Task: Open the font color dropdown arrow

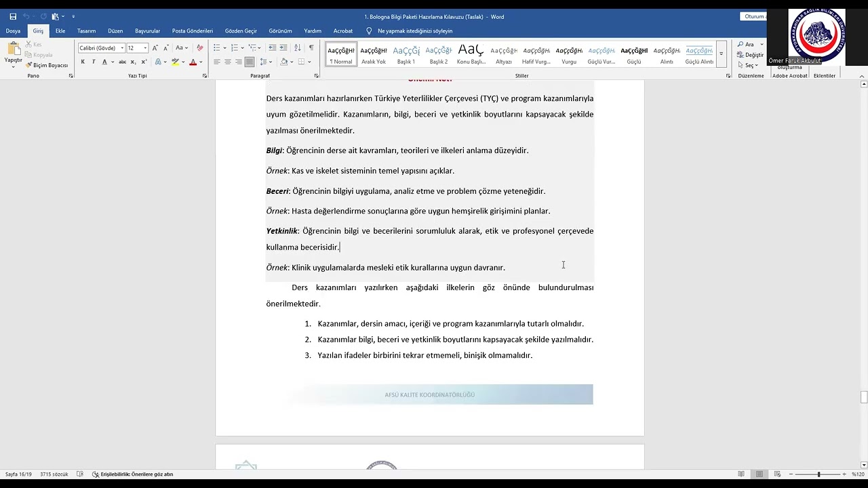Action: tap(201, 62)
